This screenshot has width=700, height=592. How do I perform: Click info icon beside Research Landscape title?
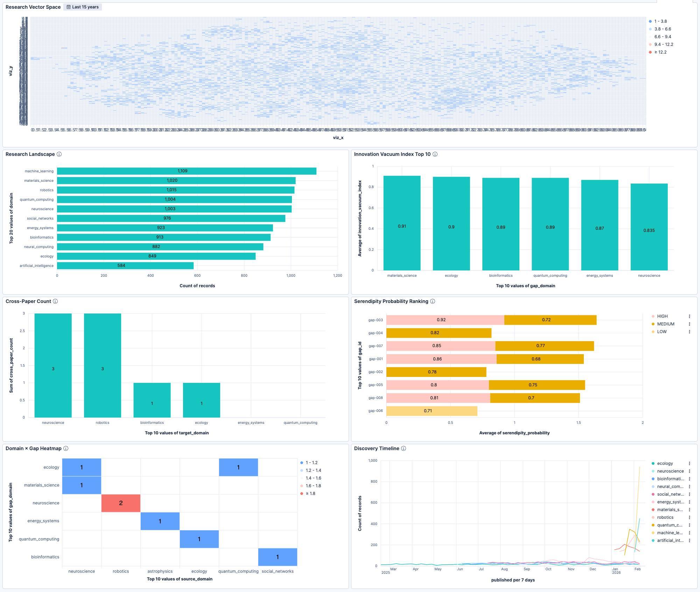(59, 154)
